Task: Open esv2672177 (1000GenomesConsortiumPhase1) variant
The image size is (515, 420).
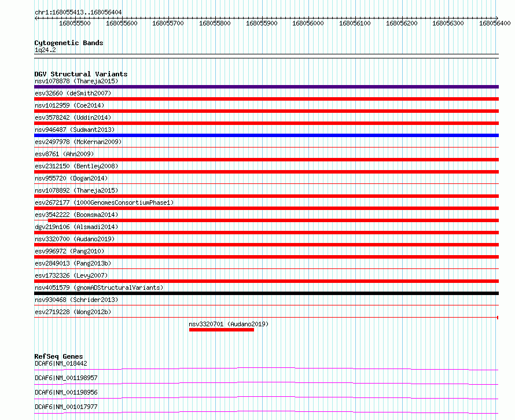Action: [x=104, y=202]
